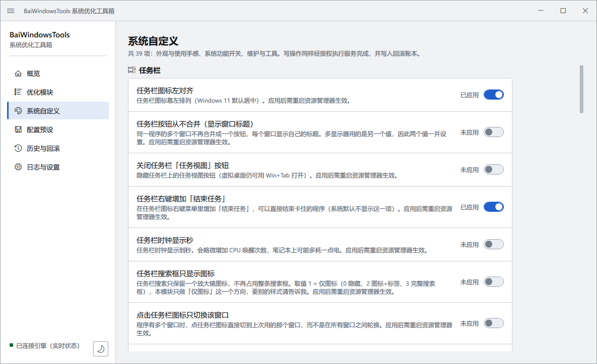Screen dimensions: 597x364
Task: Click the 共 39 项 summary description
Action: (x=275, y=54)
